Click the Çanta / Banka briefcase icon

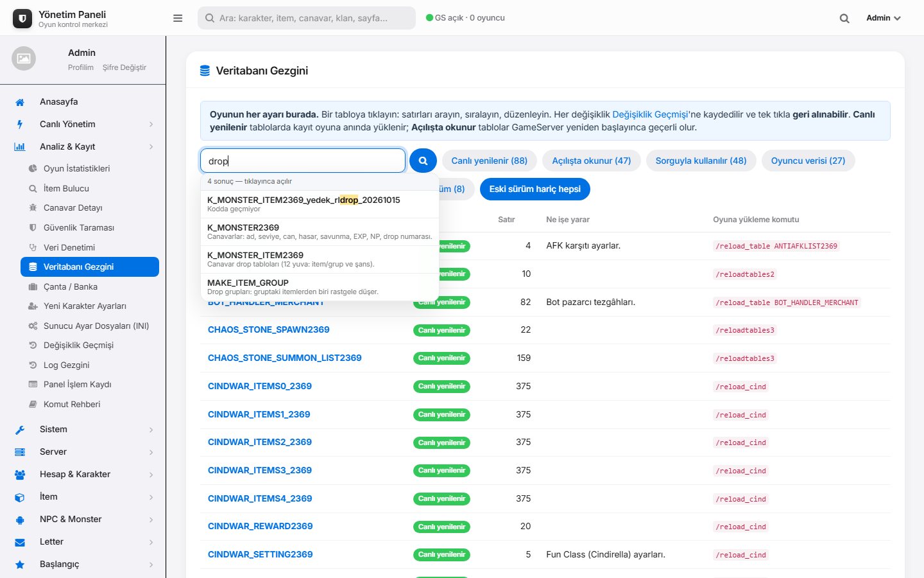pos(33,287)
